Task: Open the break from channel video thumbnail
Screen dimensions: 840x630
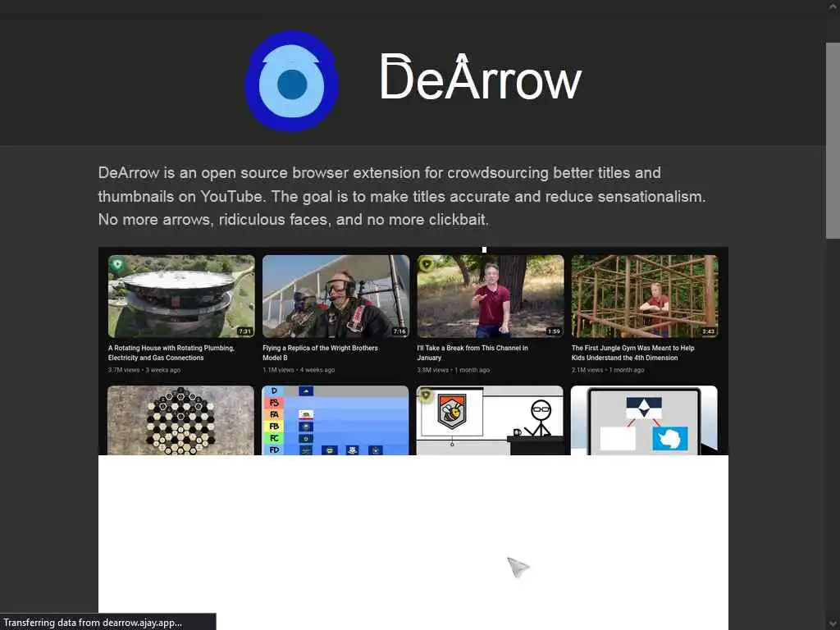Action: 491,296
